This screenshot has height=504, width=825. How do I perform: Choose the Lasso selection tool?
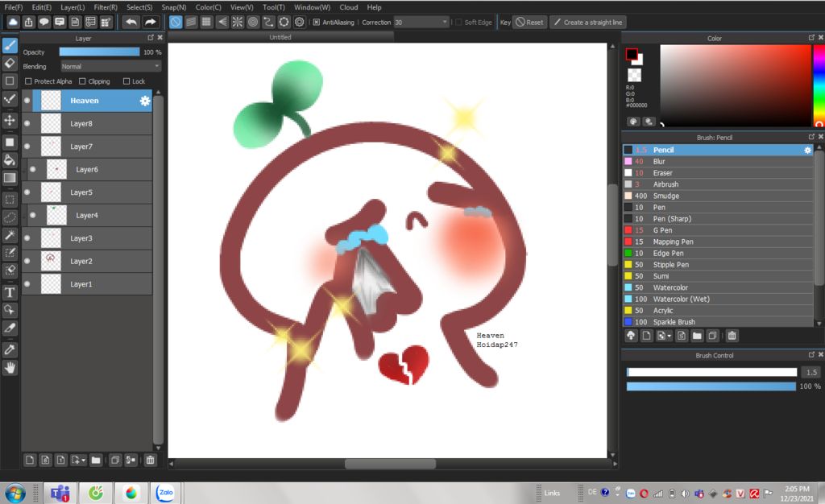point(10,217)
